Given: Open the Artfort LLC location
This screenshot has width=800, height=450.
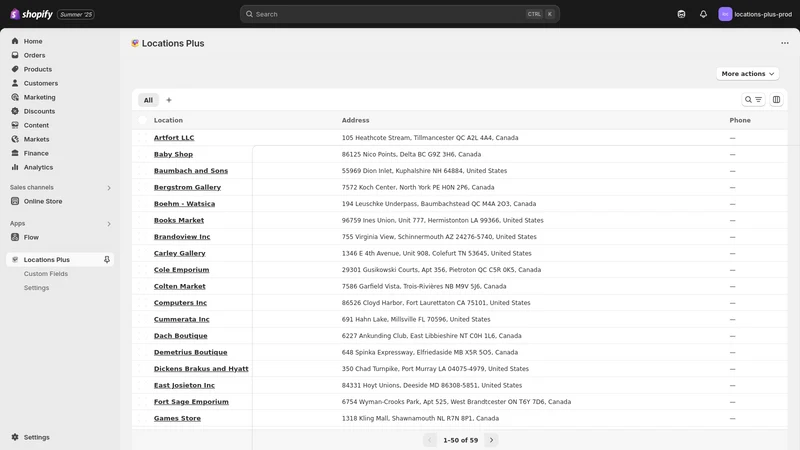Looking at the screenshot, I should point(174,138).
